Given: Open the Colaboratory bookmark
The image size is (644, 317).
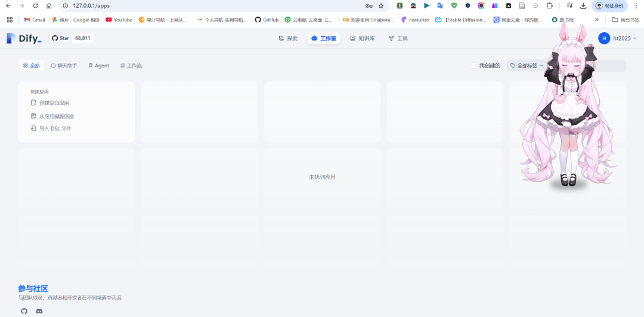Looking at the screenshot, I should [369, 20].
